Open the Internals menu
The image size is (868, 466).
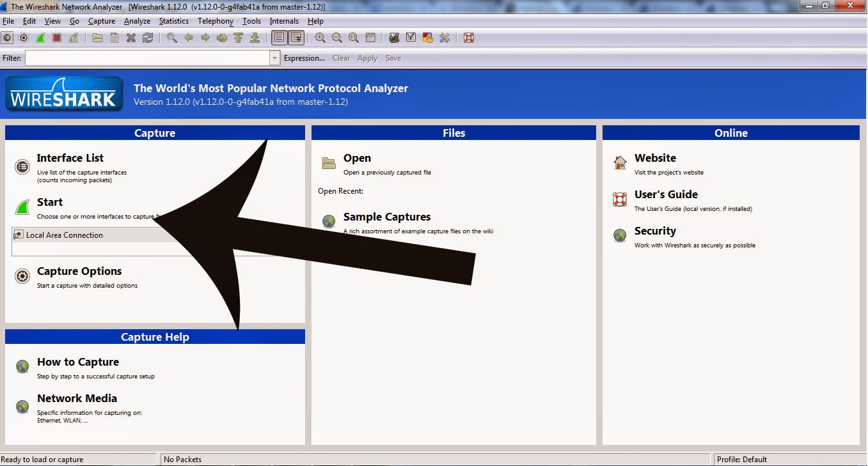point(284,21)
